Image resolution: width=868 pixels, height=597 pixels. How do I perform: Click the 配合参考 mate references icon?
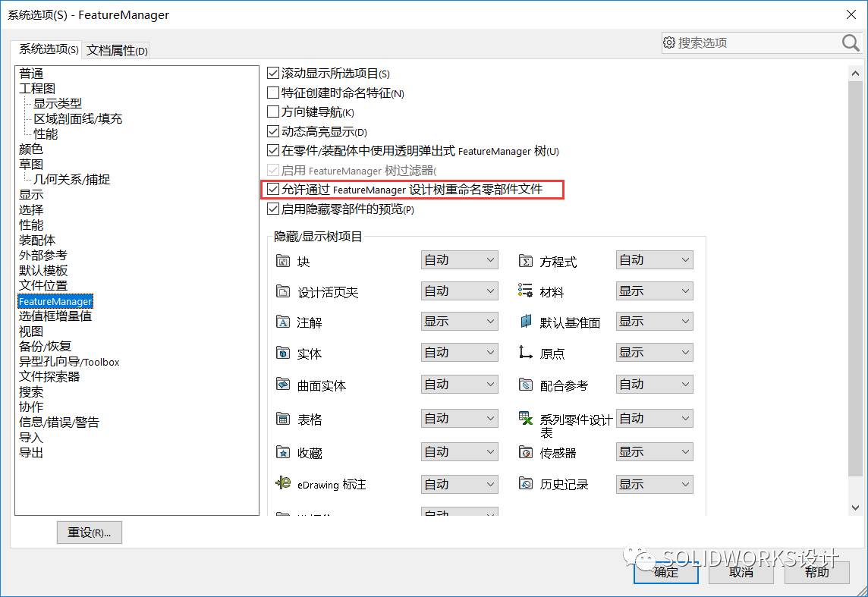point(525,384)
